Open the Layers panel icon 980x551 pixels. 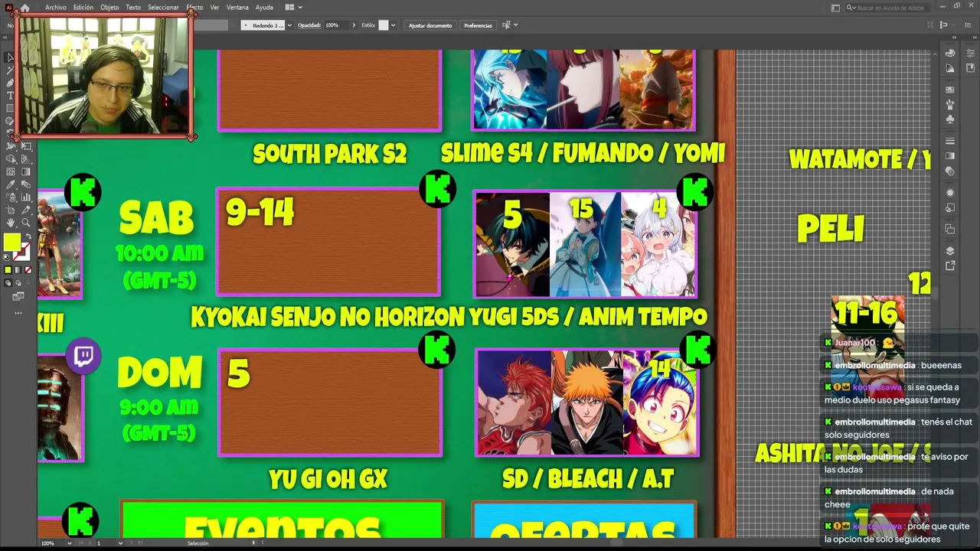click(x=950, y=251)
